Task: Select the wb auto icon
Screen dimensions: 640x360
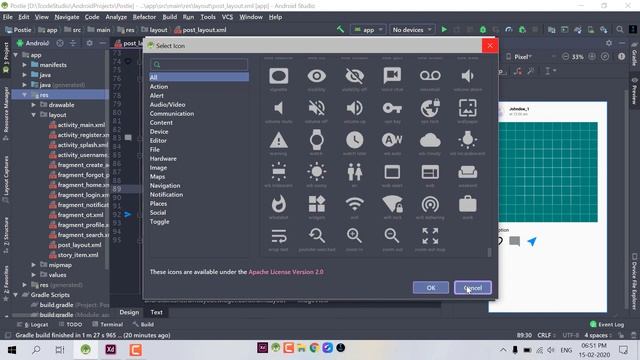Action: (x=392, y=140)
